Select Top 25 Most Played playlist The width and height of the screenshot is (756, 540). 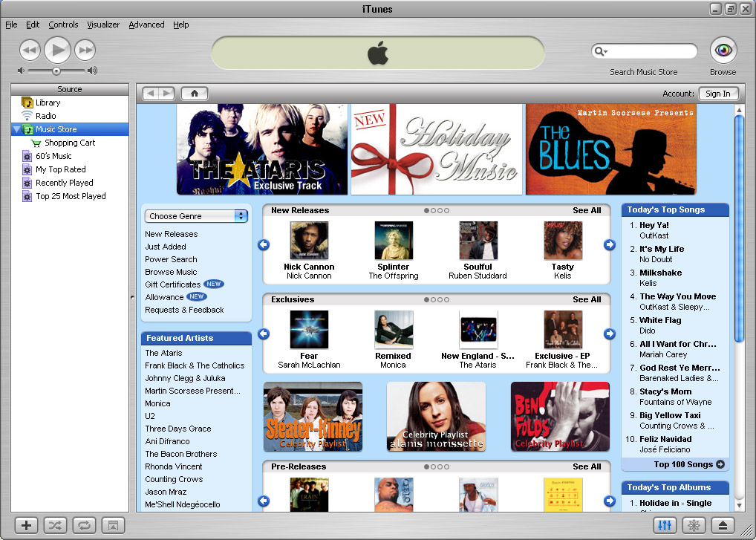(x=70, y=196)
